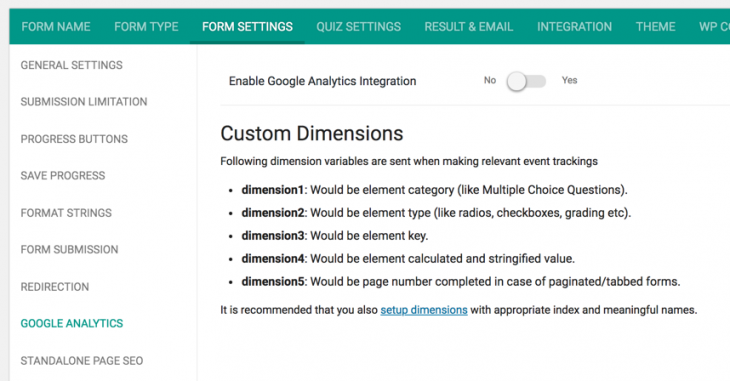Viewport: 730px width, 381px height.
Task: Click the Yes label beside the toggle
Action: (569, 80)
